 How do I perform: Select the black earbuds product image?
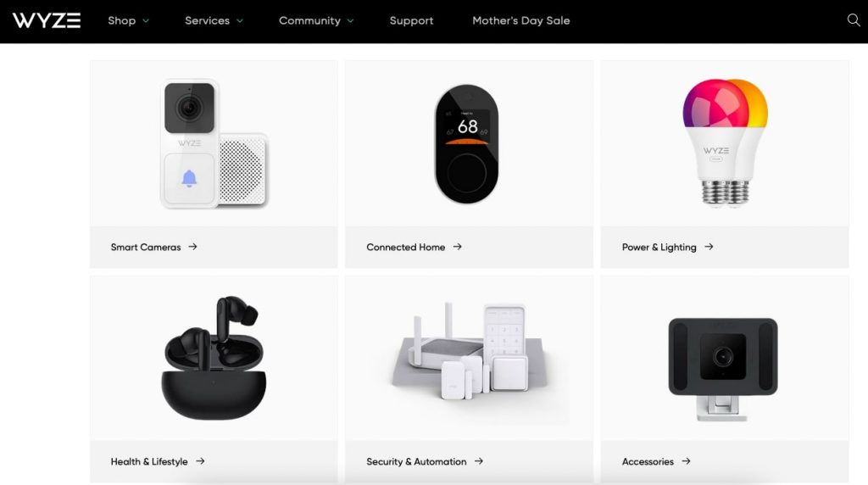point(214,358)
